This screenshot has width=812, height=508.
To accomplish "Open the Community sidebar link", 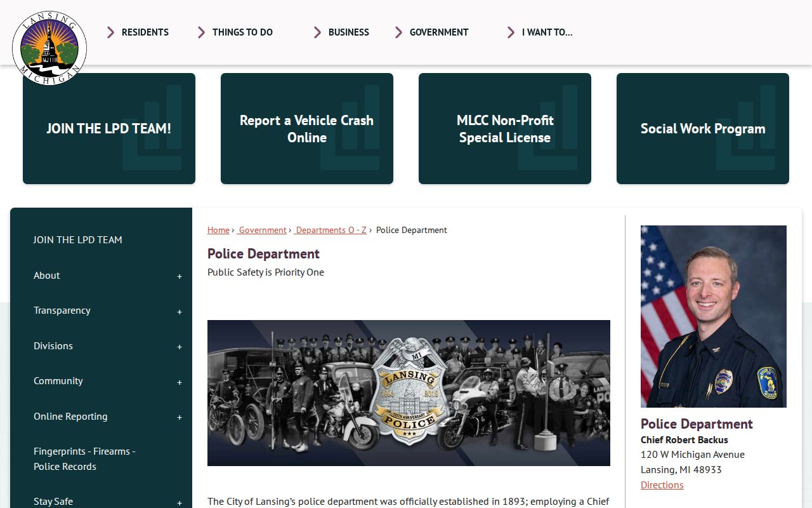I will 58,381.
